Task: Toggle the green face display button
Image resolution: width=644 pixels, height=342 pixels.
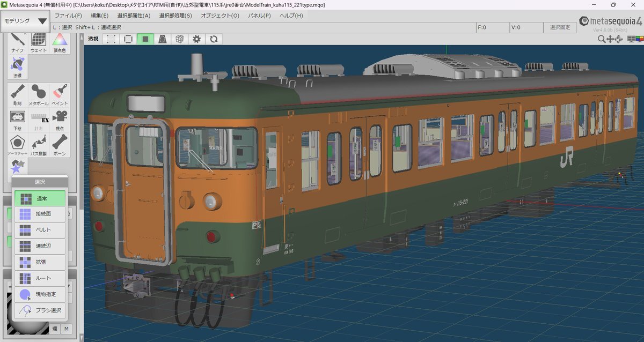Action: click(x=145, y=39)
